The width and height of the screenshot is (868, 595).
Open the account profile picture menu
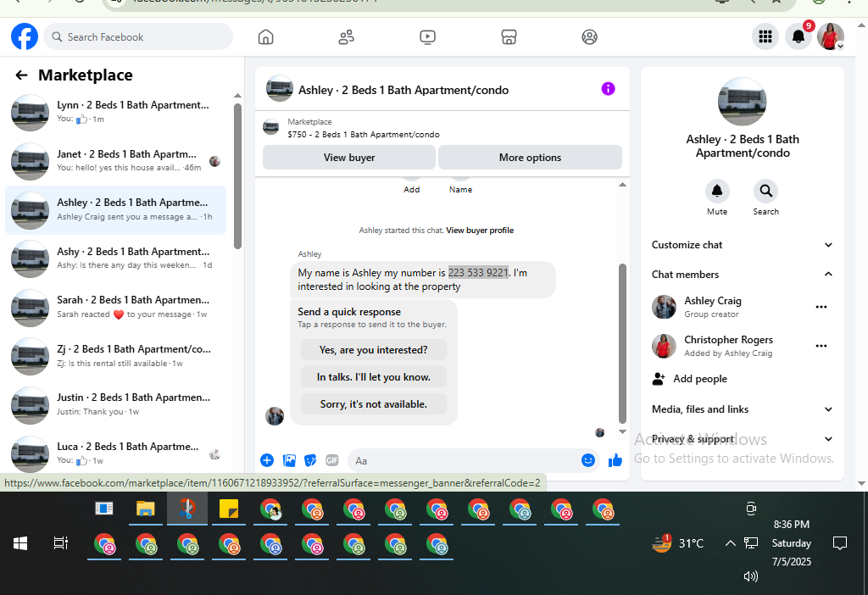coord(831,36)
